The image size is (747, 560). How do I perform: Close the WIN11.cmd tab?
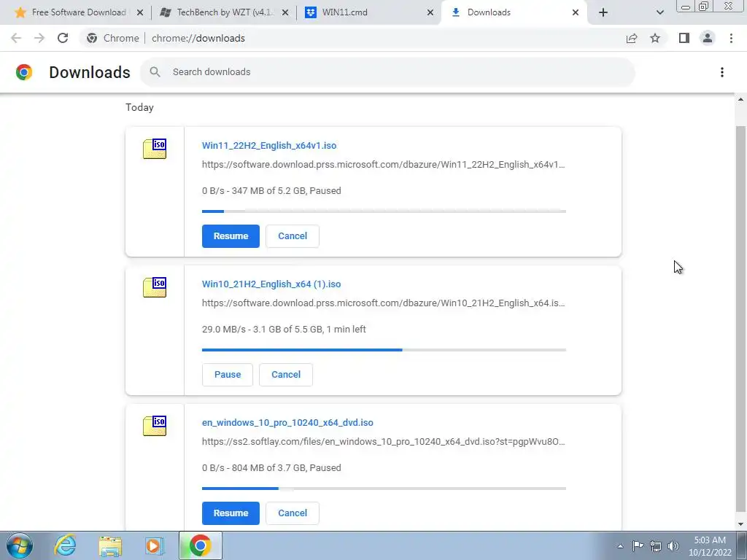(x=430, y=12)
